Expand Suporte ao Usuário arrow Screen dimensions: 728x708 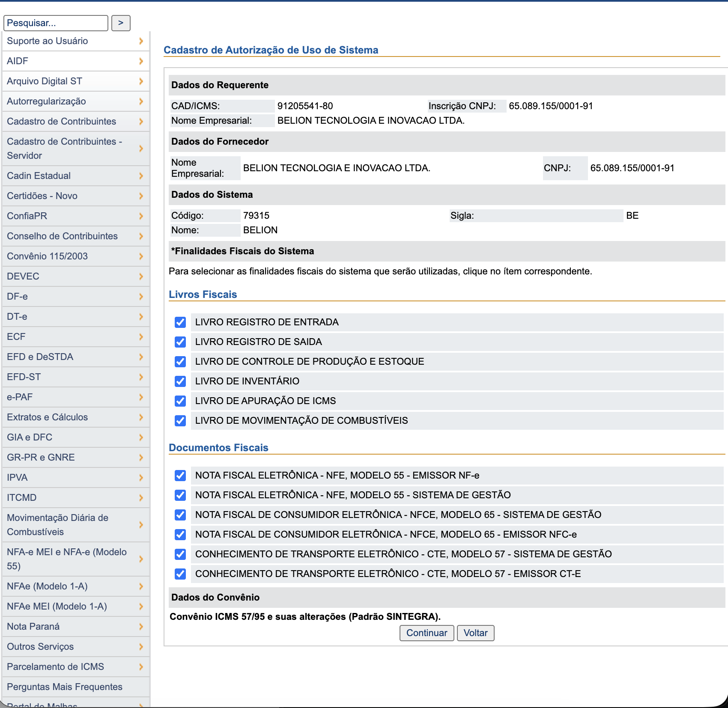(x=141, y=41)
